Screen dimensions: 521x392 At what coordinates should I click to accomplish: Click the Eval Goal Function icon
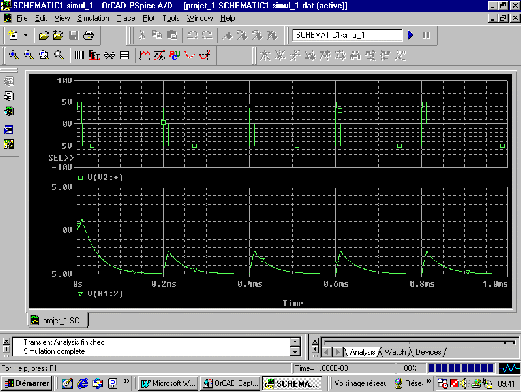pyautogui.click(x=159, y=55)
